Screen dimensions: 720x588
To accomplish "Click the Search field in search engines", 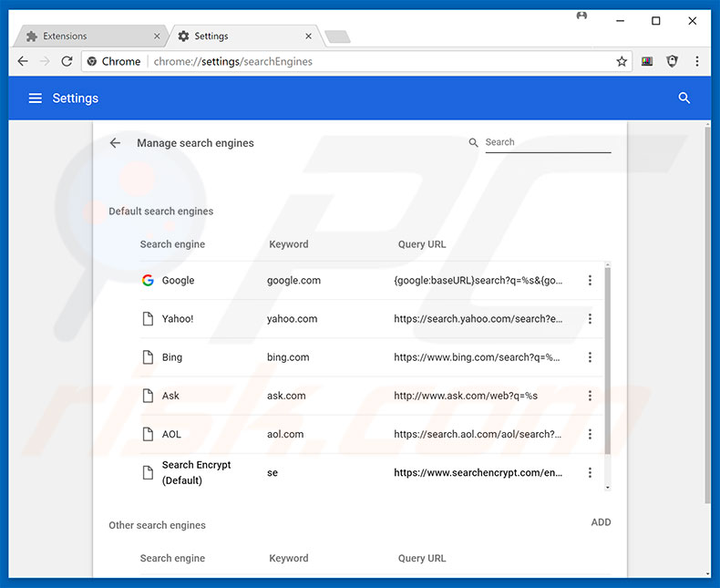I will [547, 142].
